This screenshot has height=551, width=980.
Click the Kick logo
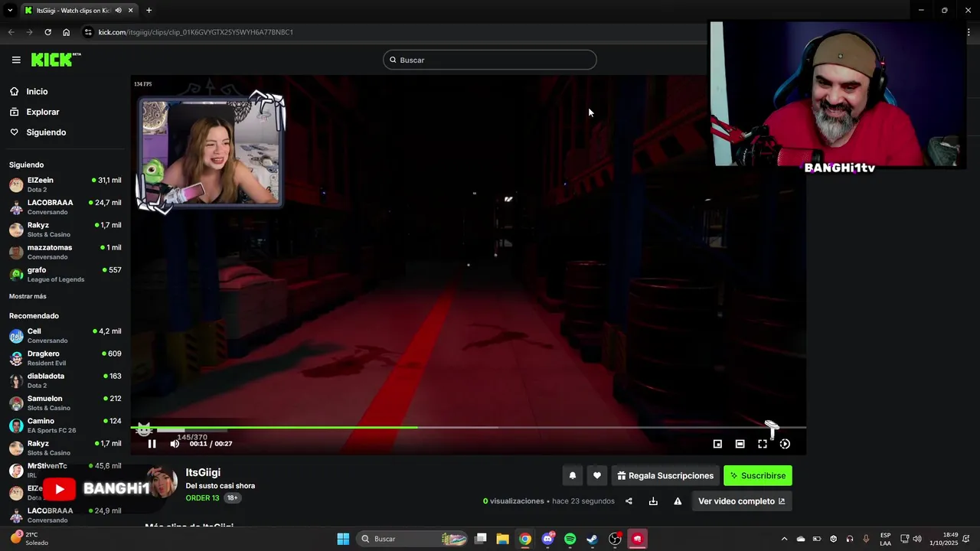click(55, 60)
